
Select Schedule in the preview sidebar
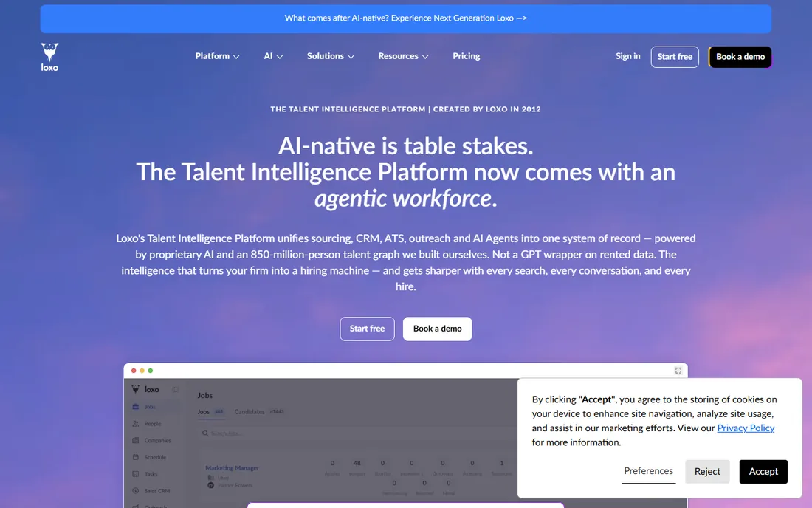155,457
